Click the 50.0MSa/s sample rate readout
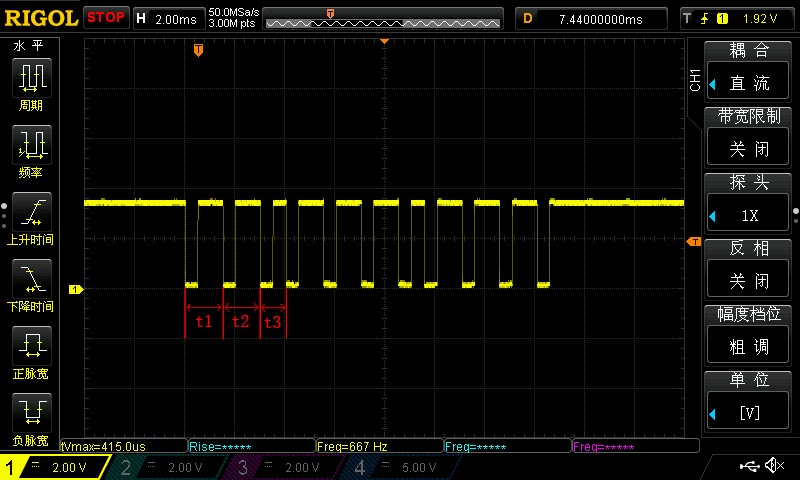800x480 pixels. point(234,12)
